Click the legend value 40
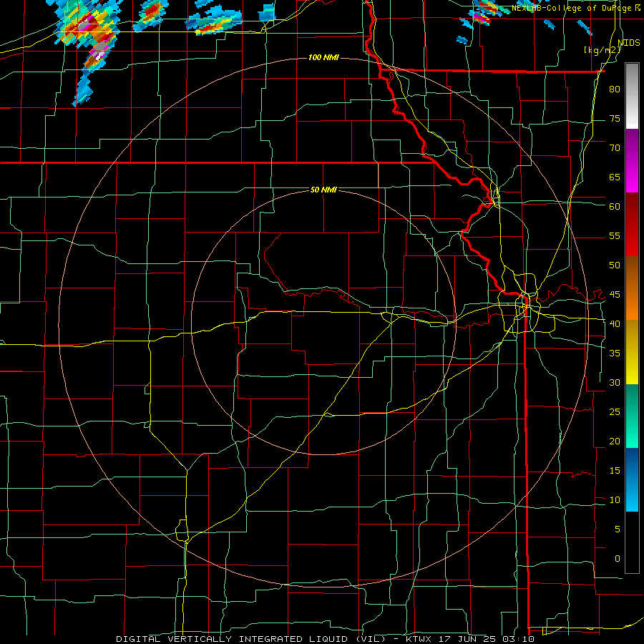 point(615,324)
